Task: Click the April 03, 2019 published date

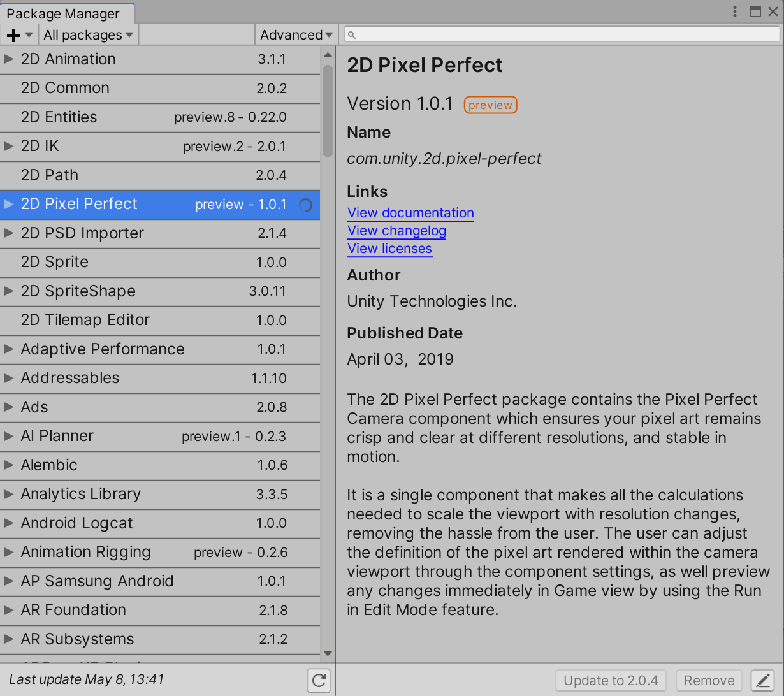Action: (400, 359)
